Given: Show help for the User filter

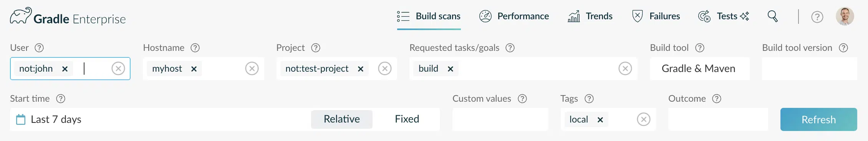Looking at the screenshot, I should pyautogui.click(x=39, y=48).
